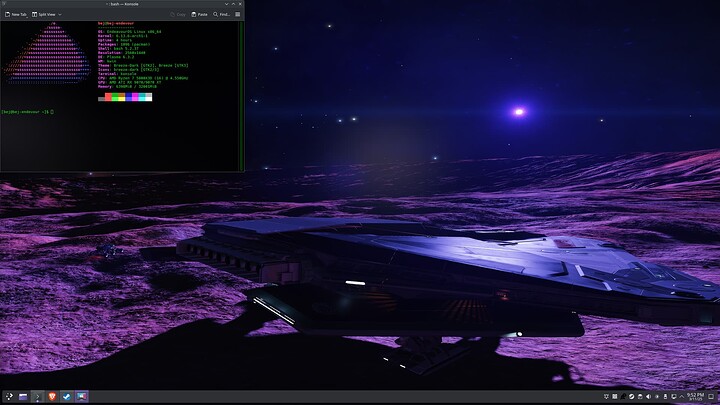This screenshot has height=405, width=720.
Task: Click the white color block in neofetch
Action: point(148,97)
